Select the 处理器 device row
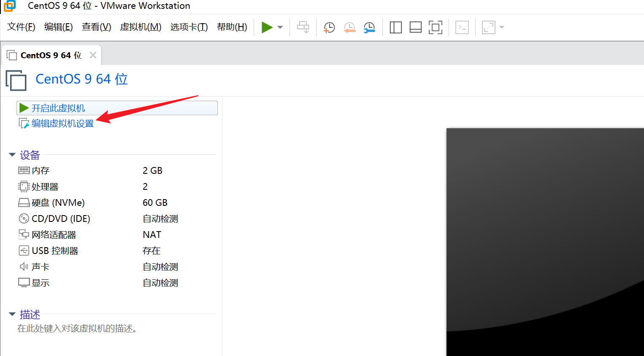This screenshot has width=644, height=356. click(116, 186)
